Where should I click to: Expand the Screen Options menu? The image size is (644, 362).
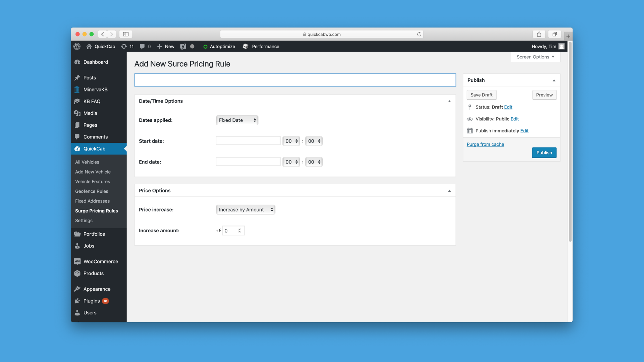coord(535,57)
